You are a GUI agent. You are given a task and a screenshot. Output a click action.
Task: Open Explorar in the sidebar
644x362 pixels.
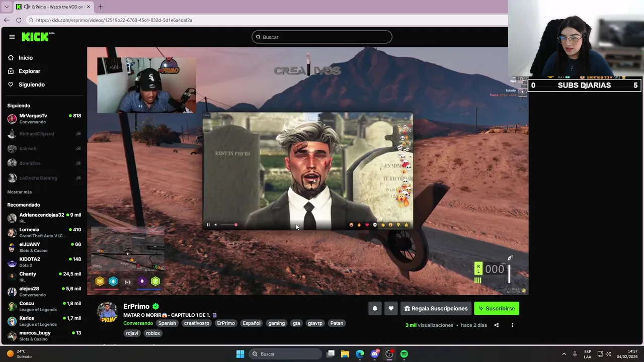[29, 71]
